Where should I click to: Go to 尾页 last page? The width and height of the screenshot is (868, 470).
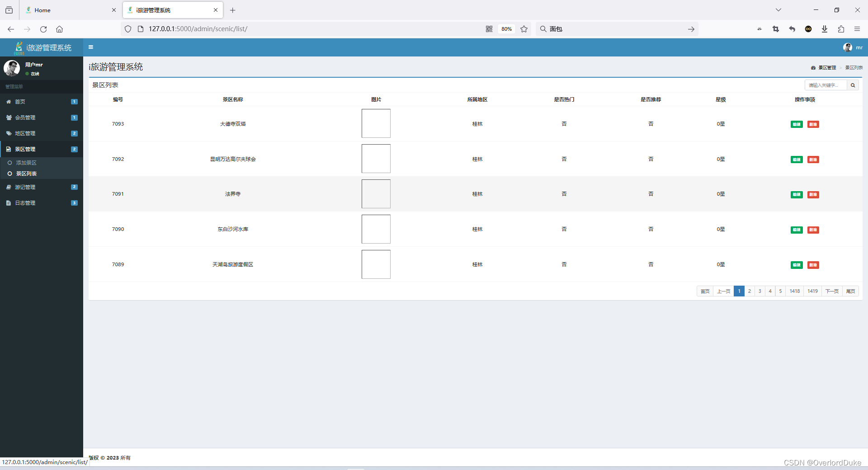(x=850, y=291)
